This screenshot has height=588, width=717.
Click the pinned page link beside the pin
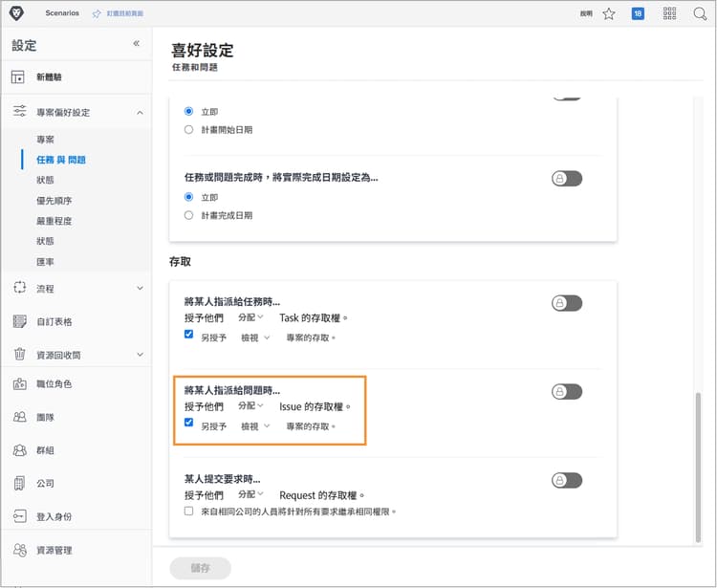[x=125, y=13]
